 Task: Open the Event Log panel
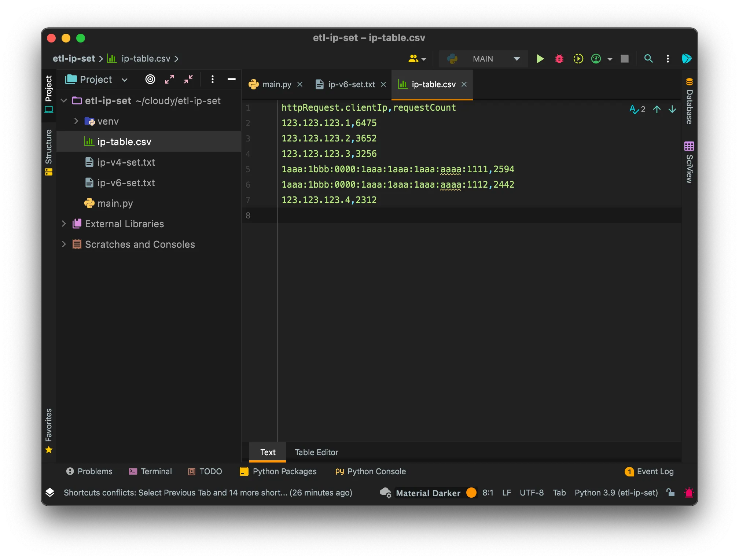649,471
